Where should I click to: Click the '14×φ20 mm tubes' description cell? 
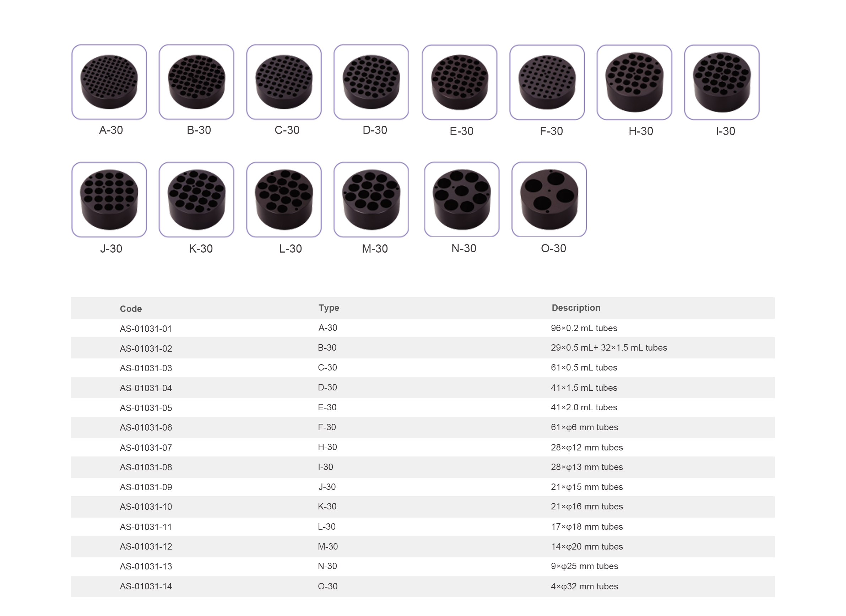click(587, 547)
